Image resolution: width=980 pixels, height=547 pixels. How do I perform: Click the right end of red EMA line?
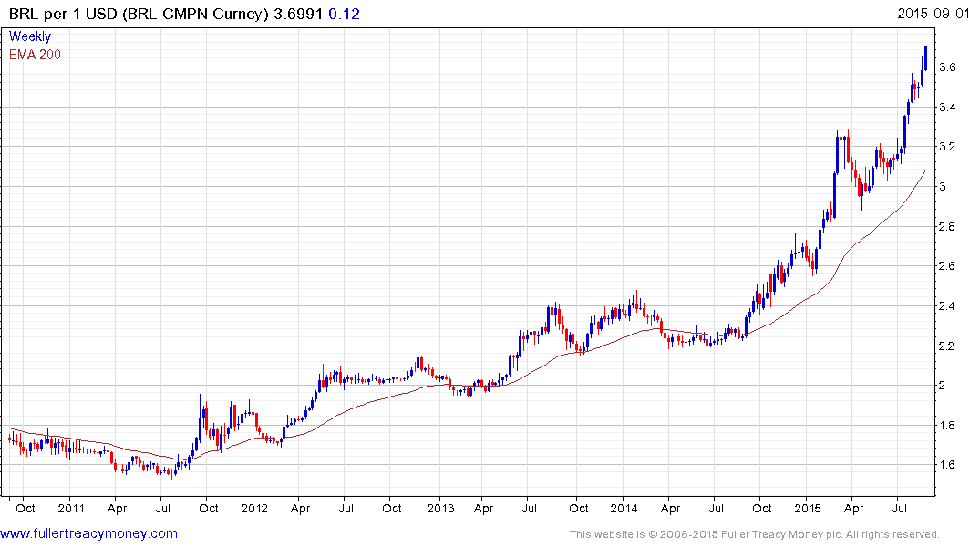pyautogui.click(x=926, y=170)
